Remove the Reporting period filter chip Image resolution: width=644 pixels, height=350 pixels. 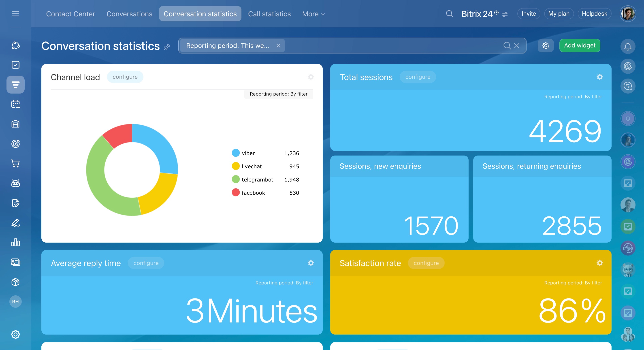(278, 45)
